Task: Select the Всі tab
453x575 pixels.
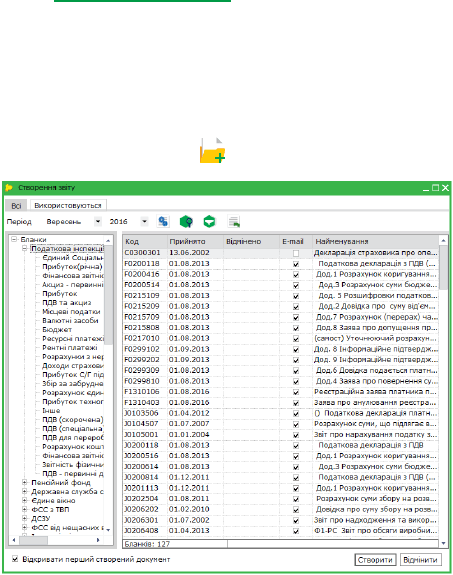Action: click(x=16, y=205)
